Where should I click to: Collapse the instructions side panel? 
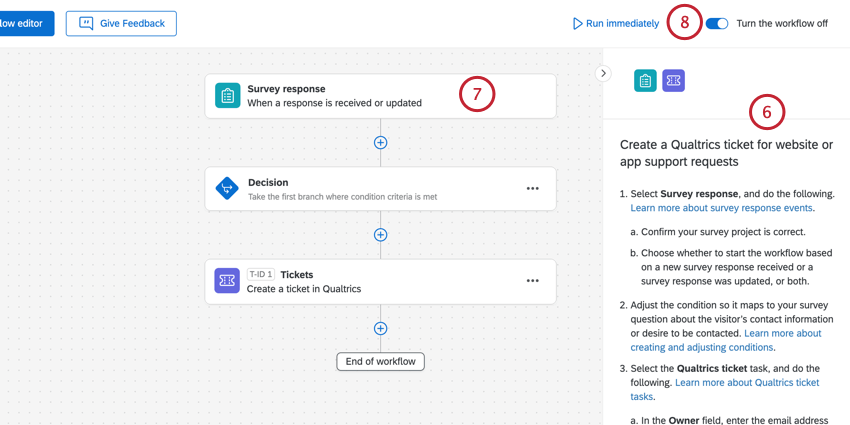[x=603, y=73]
